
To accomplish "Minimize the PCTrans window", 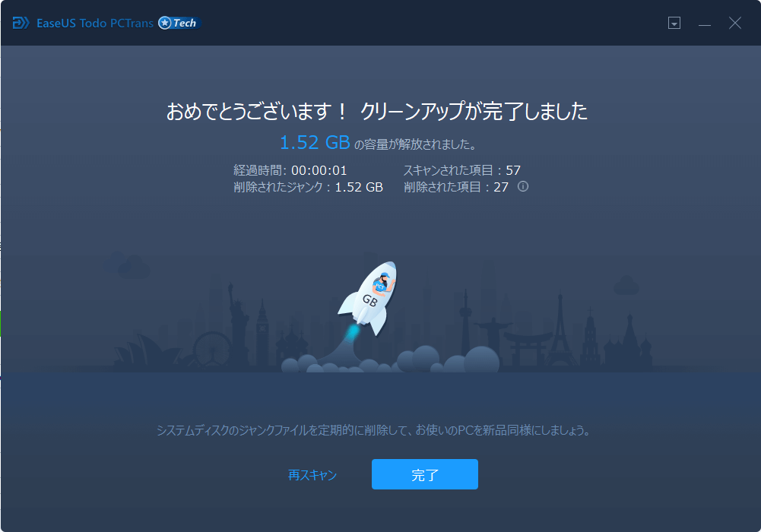I will point(705,24).
